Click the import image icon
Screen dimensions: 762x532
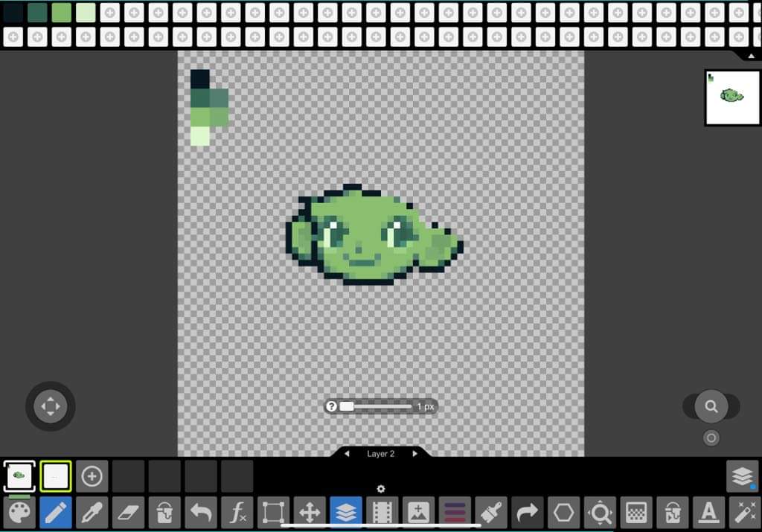point(418,512)
